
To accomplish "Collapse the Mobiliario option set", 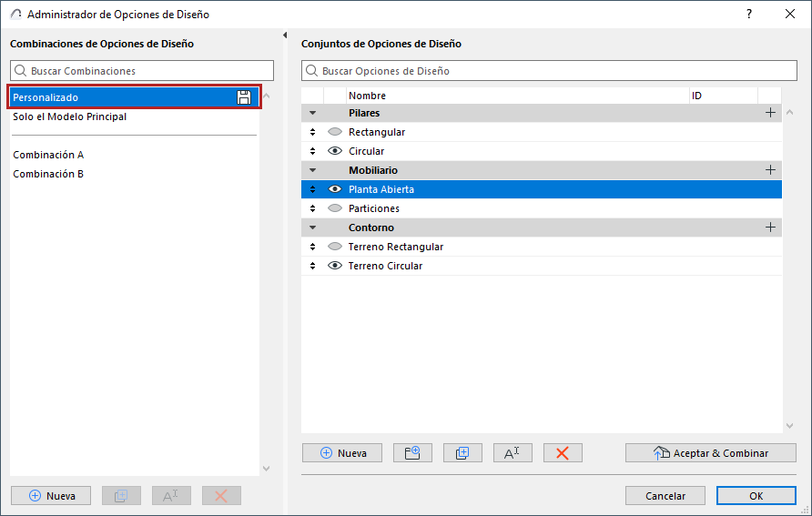I will [x=313, y=170].
